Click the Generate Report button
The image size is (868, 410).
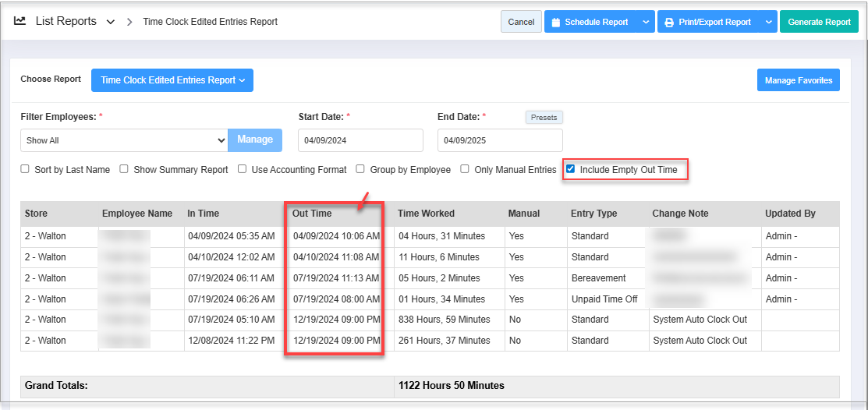pos(819,22)
